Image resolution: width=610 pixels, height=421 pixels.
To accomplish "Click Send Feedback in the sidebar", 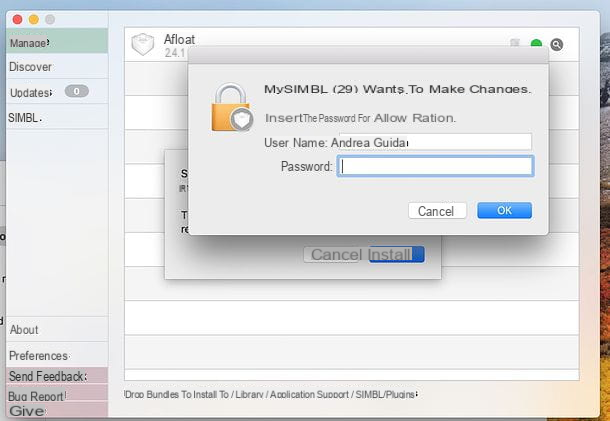I will point(57,376).
